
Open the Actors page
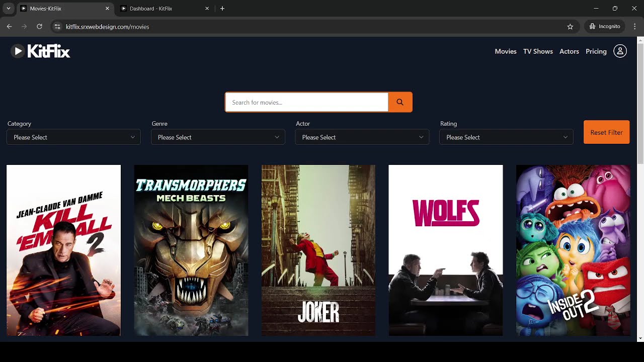click(569, 51)
